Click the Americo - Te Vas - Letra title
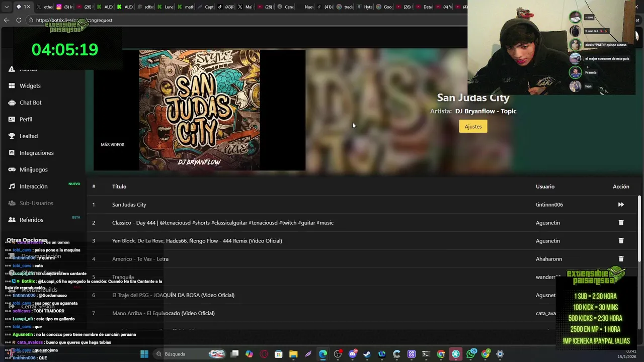644x362 pixels. (140, 259)
